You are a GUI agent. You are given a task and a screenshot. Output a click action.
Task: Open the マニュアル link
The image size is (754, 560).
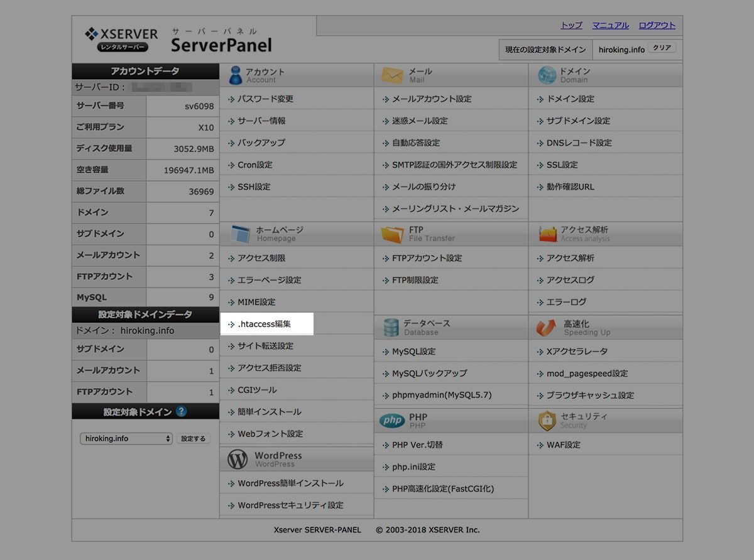click(610, 26)
